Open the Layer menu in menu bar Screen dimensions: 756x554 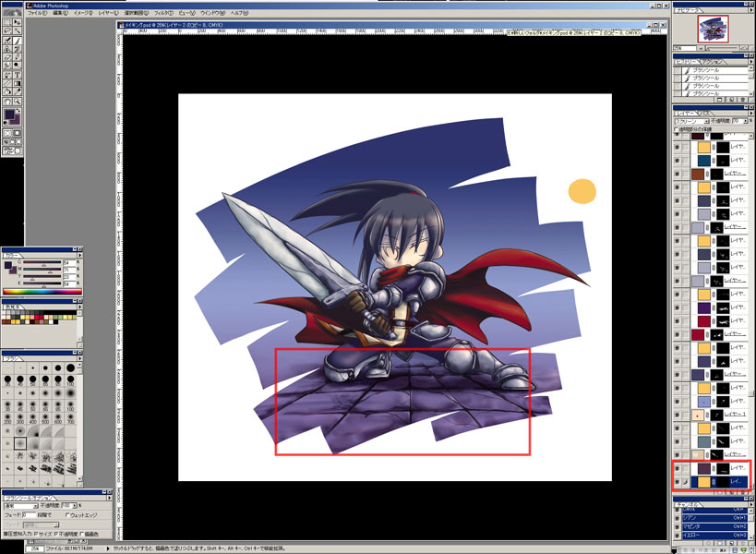106,14
